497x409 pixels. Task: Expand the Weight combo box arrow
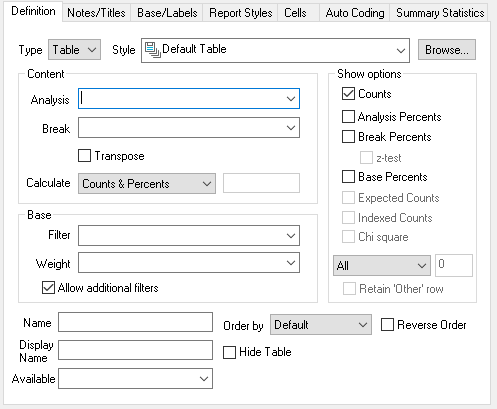pyautogui.click(x=291, y=263)
